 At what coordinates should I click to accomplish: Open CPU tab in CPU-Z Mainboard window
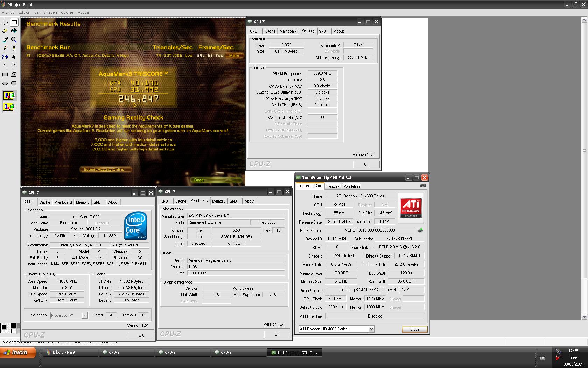click(164, 201)
